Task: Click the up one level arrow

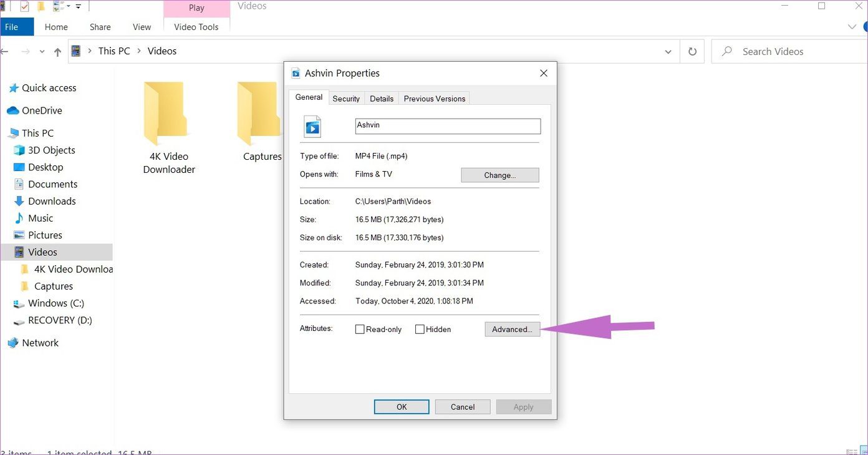Action: click(57, 52)
